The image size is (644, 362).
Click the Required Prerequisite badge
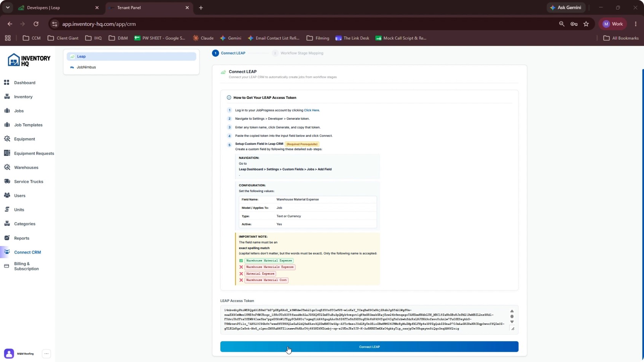click(302, 144)
